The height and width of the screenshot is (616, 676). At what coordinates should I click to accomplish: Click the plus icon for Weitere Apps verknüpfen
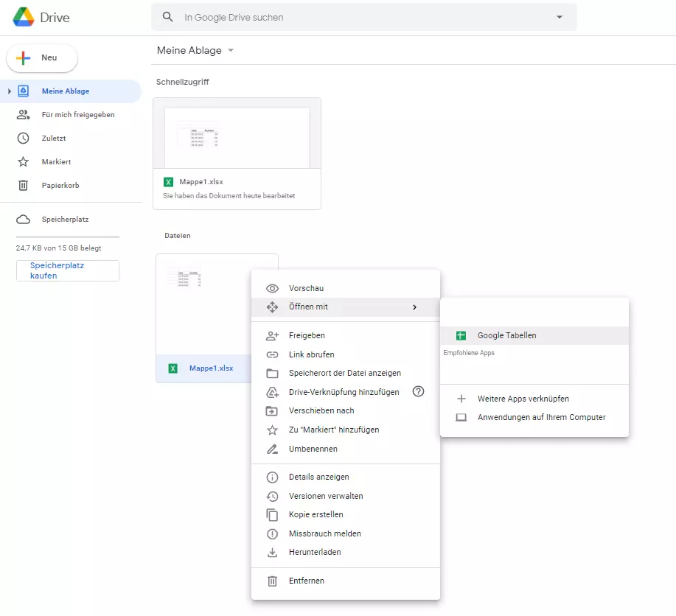[461, 399]
